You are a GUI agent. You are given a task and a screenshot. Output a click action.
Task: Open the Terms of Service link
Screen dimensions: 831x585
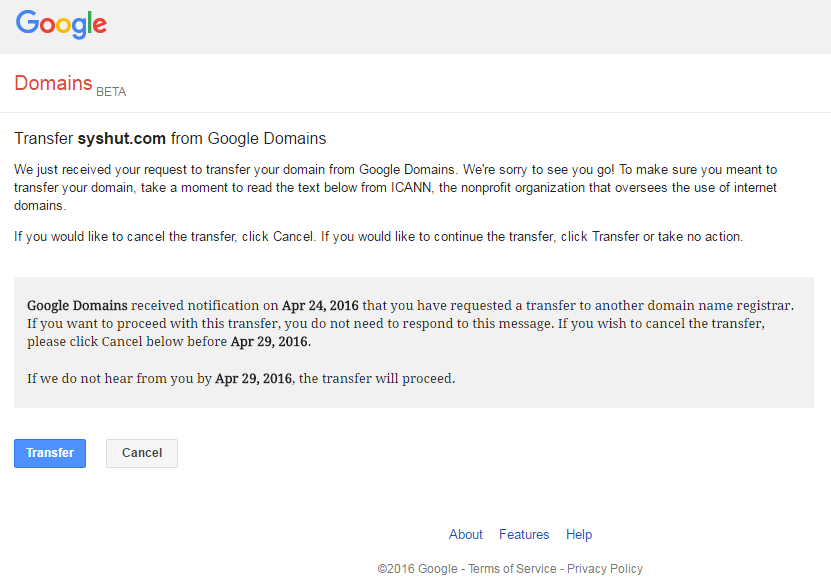512,569
